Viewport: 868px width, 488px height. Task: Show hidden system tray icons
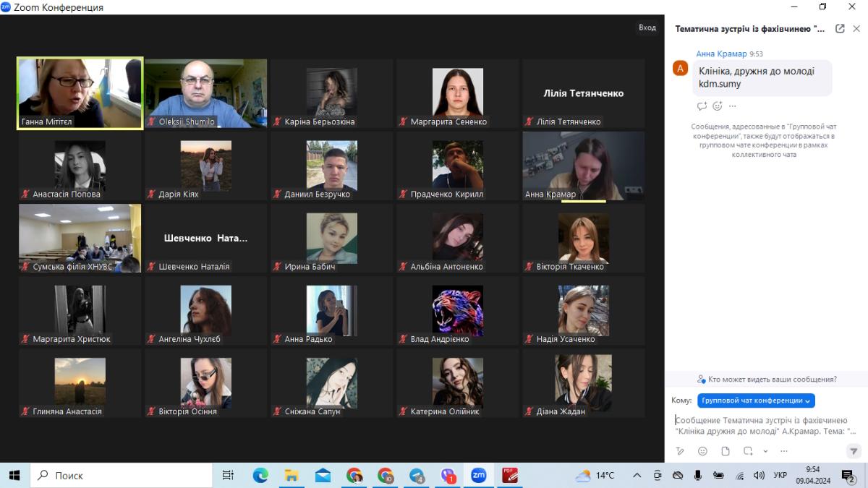[637, 475]
